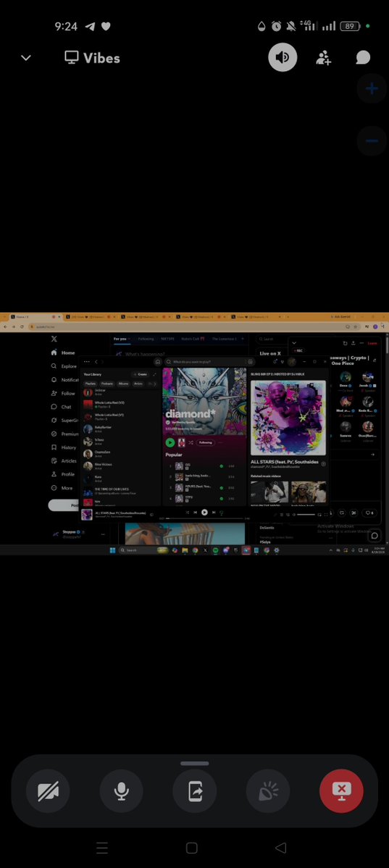Open Explore in the streamed X sidebar
The image size is (389, 868).
click(x=64, y=366)
